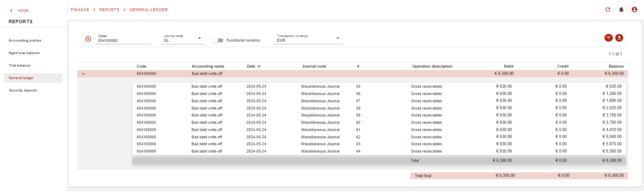Click the back chevron beside Home
This screenshot has width=644, height=191.
pyautogui.click(x=11, y=11)
